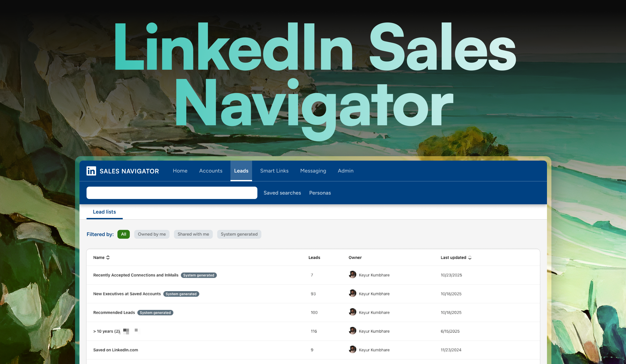The height and width of the screenshot is (364, 626).
Task: Open Saved searches link
Action: coord(282,193)
